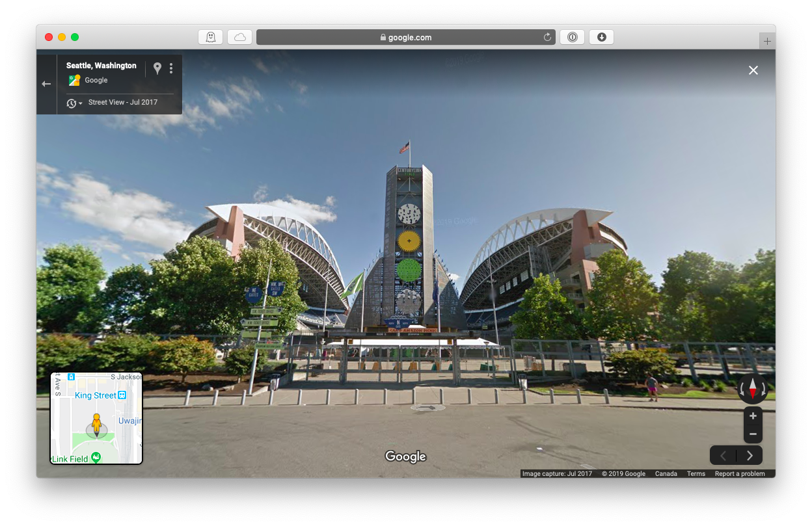Click the green Link Field stadium marker

96,458
